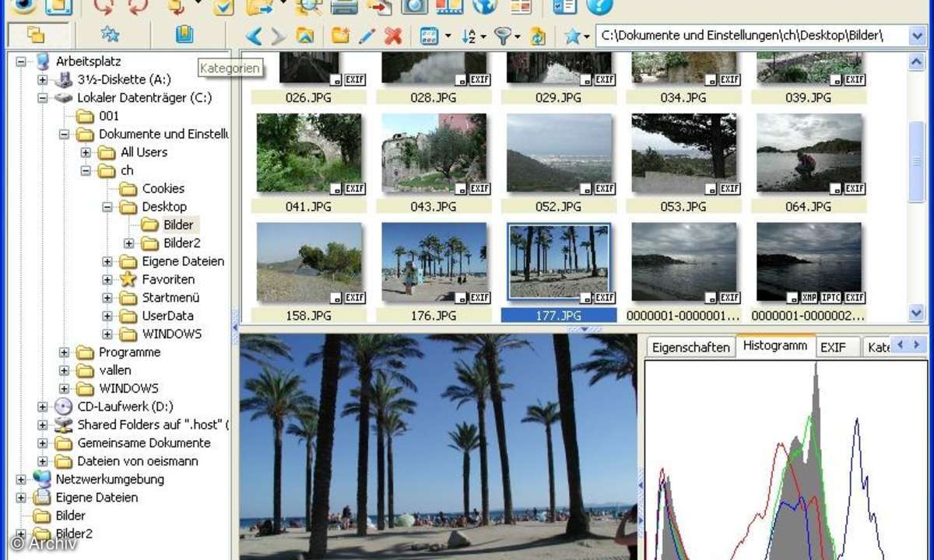Refresh the current folder view
934x560 pixels.
click(538, 36)
